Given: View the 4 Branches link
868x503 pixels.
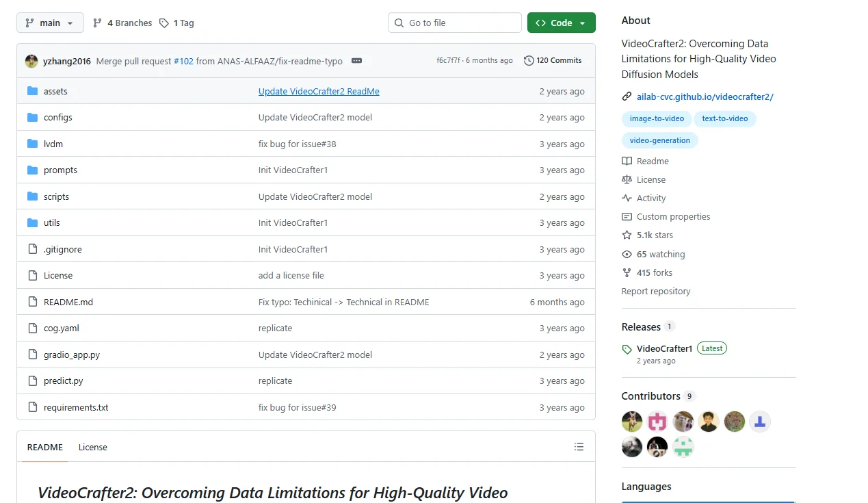Looking at the screenshot, I should tap(122, 23).
